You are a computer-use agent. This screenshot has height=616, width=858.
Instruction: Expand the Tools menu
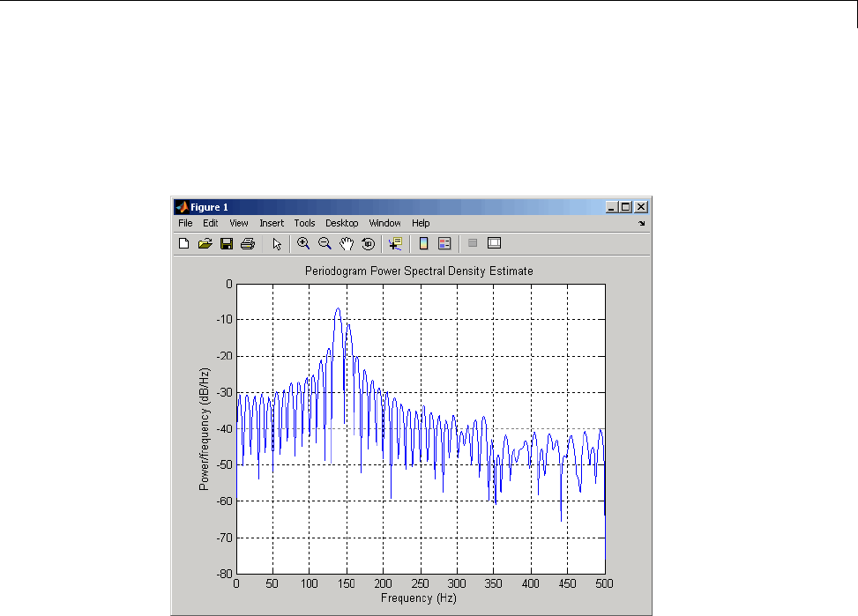[x=304, y=224]
